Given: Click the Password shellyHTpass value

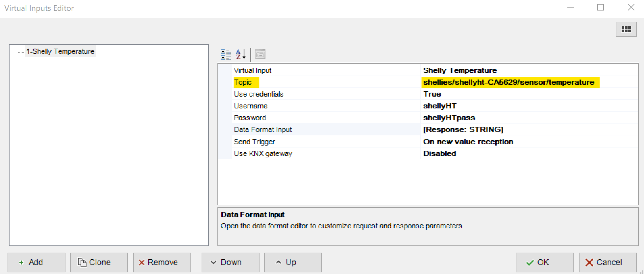Looking at the screenshot, I should click(x=449, y=118).
